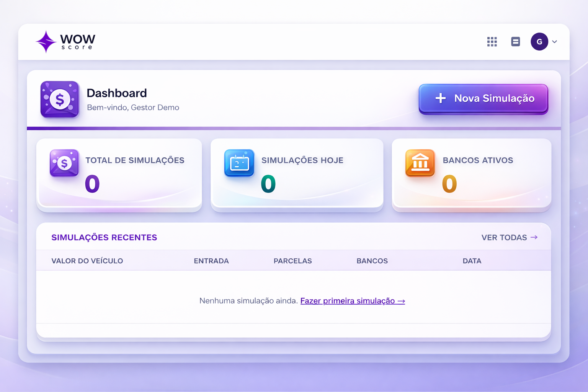Select the Data column header
Screen dimensions: 588x392
pos(472,261)
